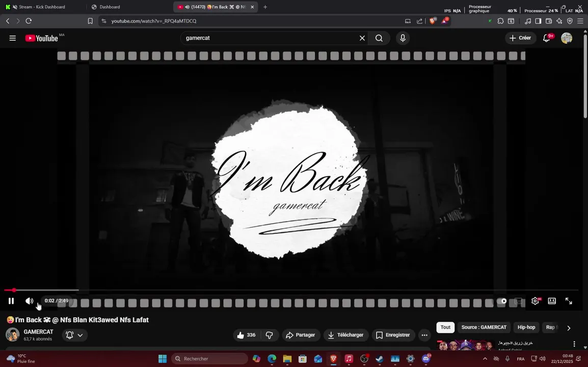The image size is (588, 367).
Task: Open the Brave VPN shield icon
Action: click(570, 21)
